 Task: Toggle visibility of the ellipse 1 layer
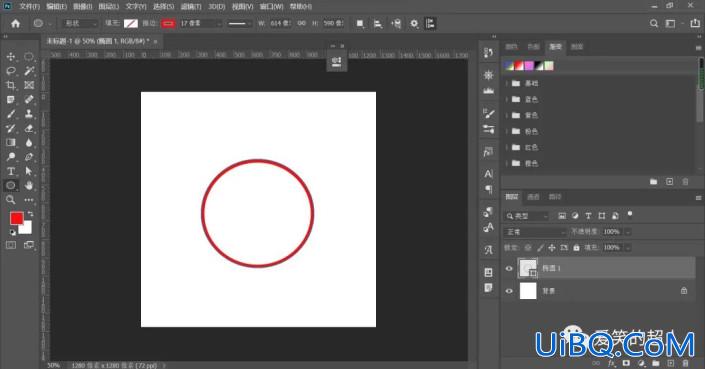(x=509, y=268)
